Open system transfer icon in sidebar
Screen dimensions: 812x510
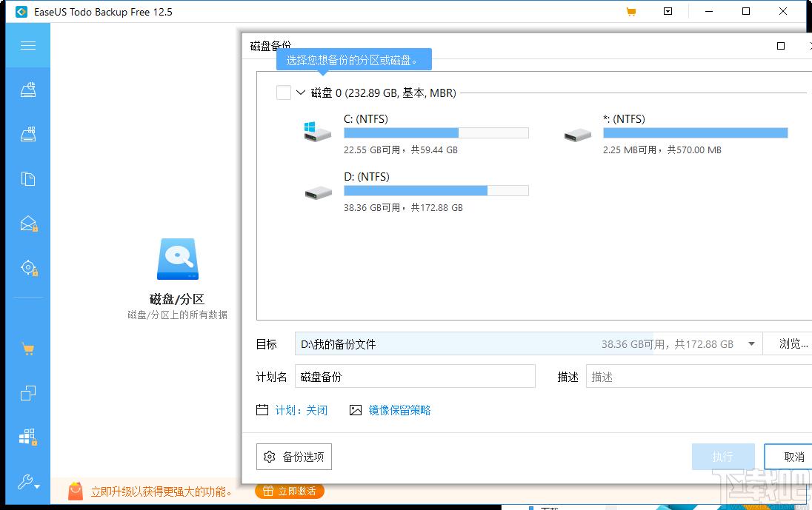[x=28, y=437]
